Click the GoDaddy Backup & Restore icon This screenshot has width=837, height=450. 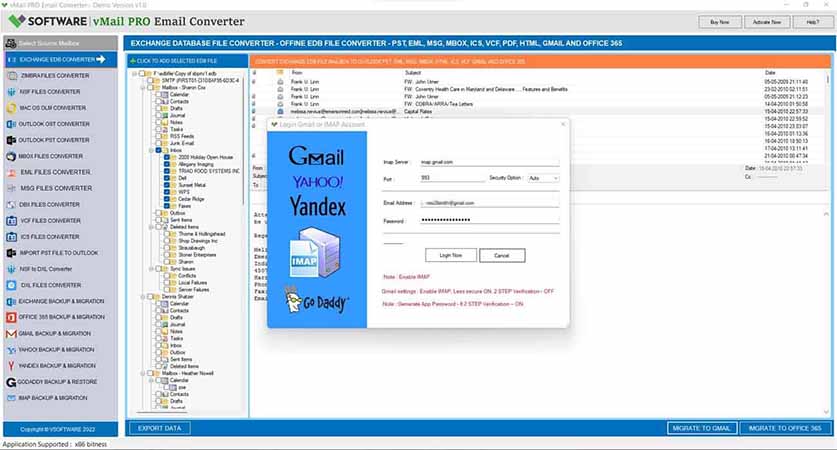(11, 382)
